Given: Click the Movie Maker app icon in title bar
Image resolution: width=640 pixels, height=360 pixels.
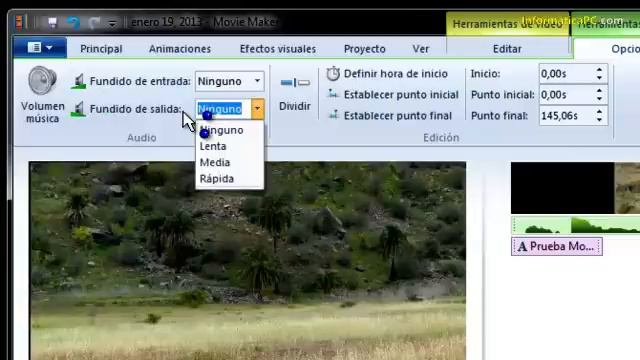Looking at the screenshot, I should click(19, 22).
